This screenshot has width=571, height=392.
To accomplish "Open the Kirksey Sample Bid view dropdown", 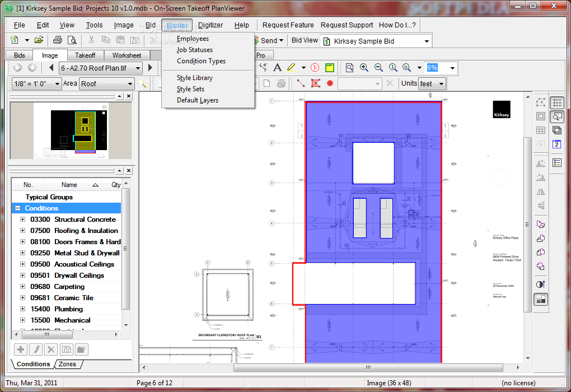I will (427, 41).
